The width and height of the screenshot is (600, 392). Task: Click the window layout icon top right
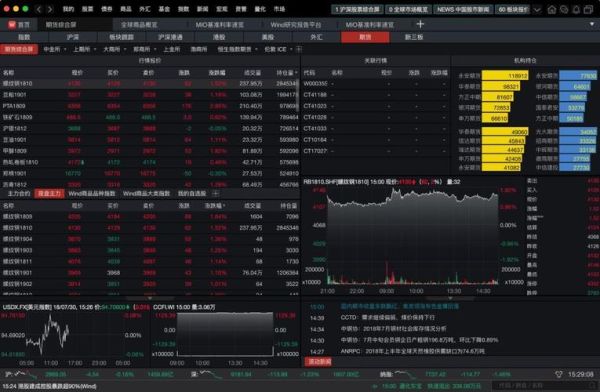point(589,10)
